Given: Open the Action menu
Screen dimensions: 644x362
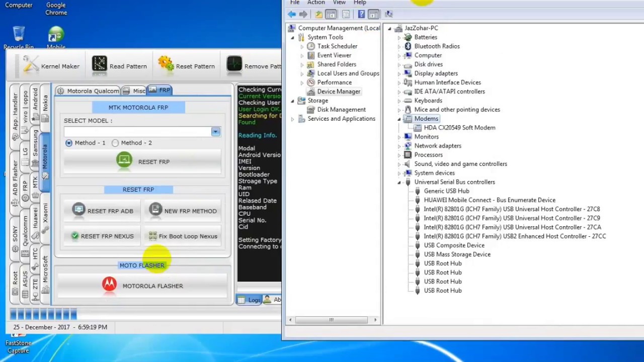Looking at the screenshot, I should pyautogui.click(x=316, y=3).
